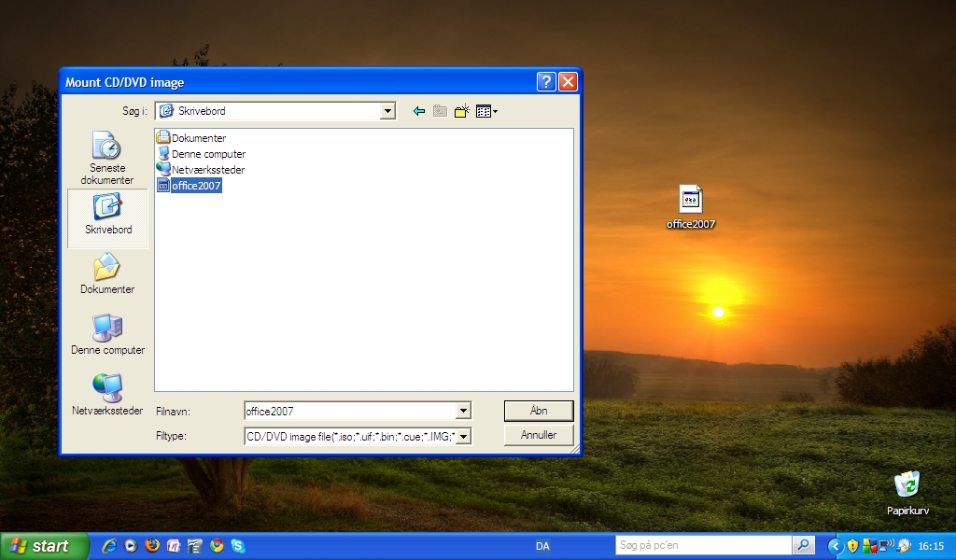
Task: Click the Back arrow in the dialog toolbar
Action: coord(418,111)
